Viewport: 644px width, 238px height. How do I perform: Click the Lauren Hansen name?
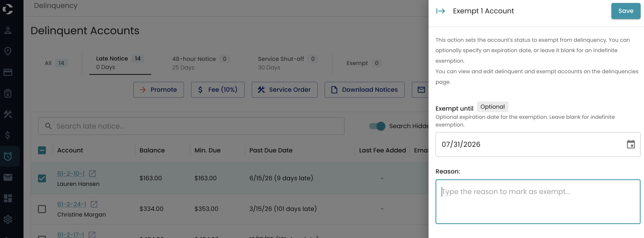[x=78, y=184]
